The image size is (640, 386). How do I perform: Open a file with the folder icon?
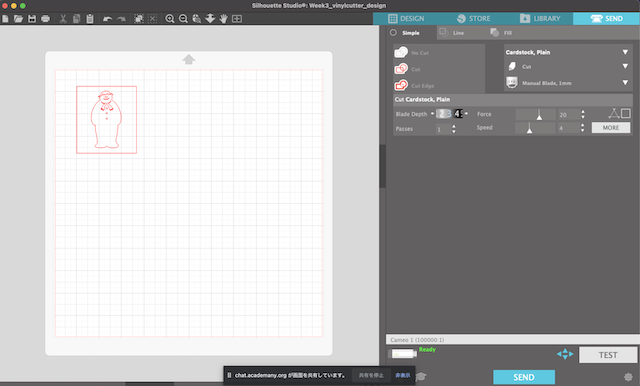click(x=18, y=19)
